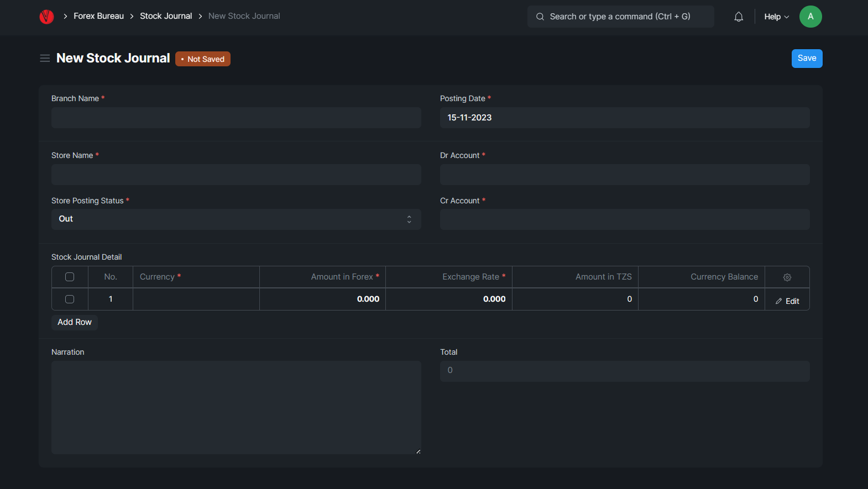Click the Total field

pos(625,371)
